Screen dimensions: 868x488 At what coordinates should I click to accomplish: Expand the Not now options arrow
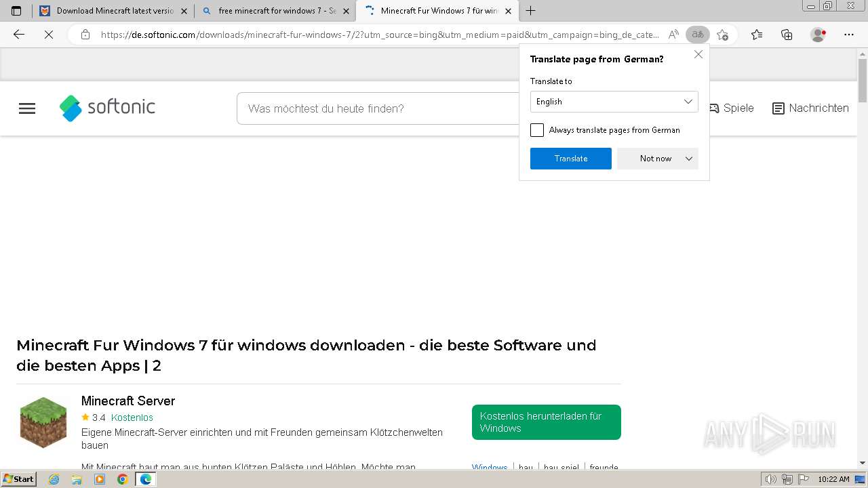pos(689,159)
